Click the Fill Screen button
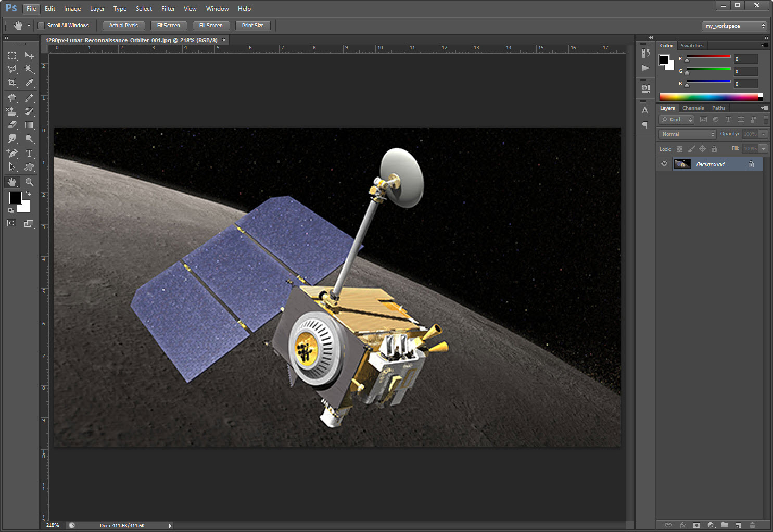Viewport: 773px width, 532px height. [211, 26]
